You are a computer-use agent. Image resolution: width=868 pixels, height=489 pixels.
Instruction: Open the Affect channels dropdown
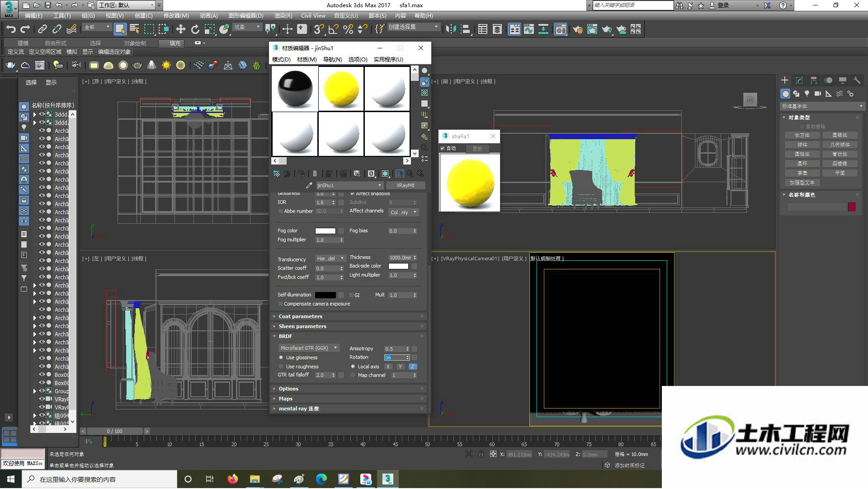pos(403,212)
